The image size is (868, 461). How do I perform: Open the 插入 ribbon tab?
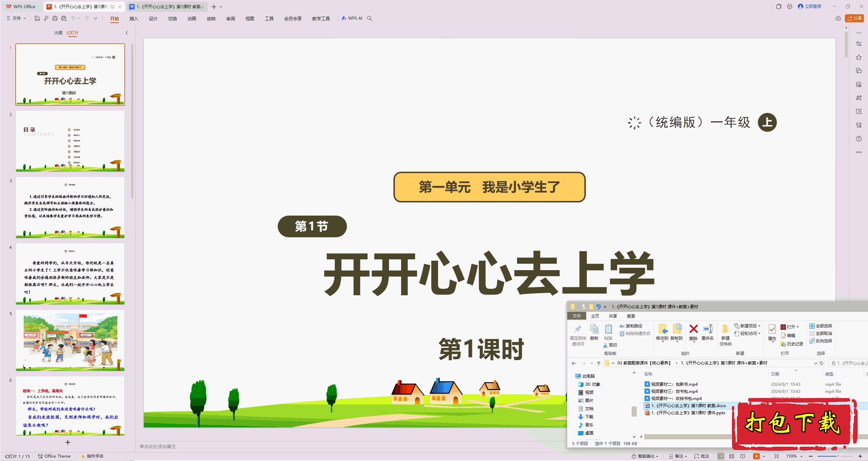134,19
